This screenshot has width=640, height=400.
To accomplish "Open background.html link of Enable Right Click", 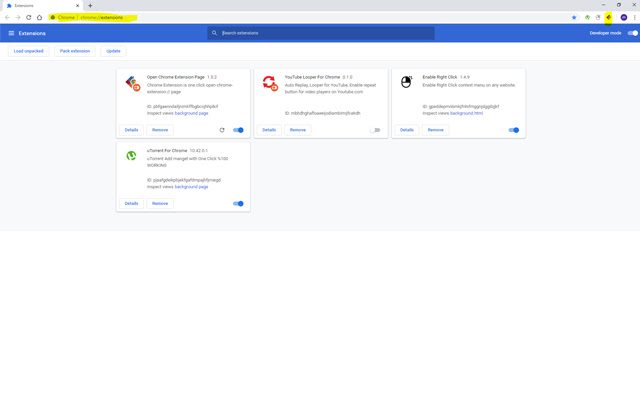I will pos(467,113).
